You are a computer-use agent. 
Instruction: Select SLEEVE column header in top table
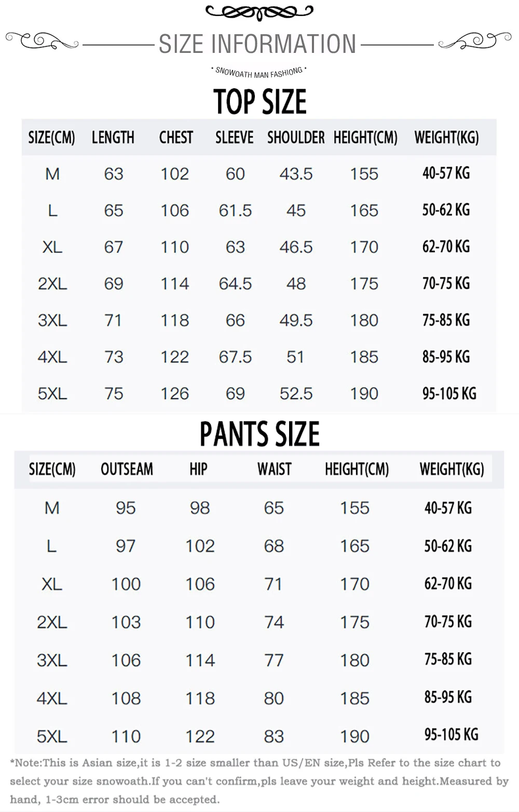coord(235,137)
